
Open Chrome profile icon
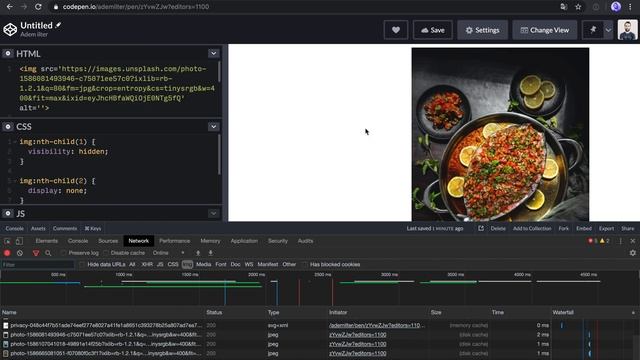[x=616, y=7]
